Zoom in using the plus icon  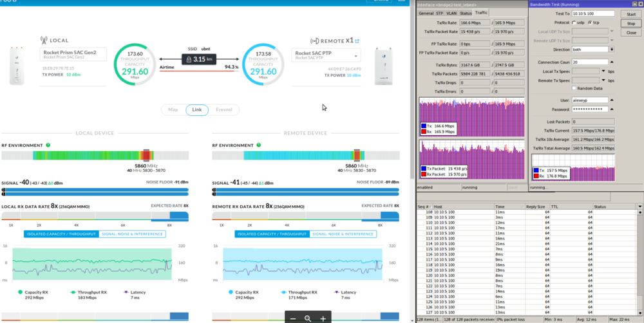coord(323,318)
